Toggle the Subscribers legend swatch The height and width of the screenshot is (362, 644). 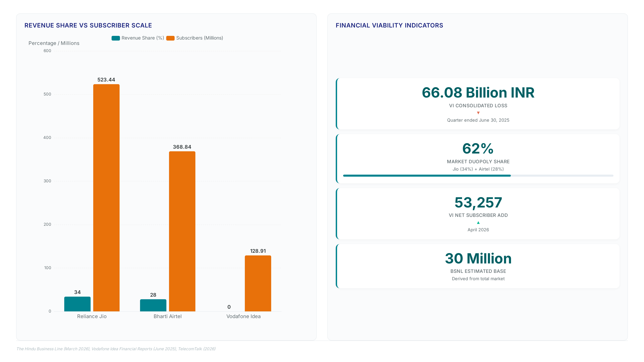coord(170,38)
